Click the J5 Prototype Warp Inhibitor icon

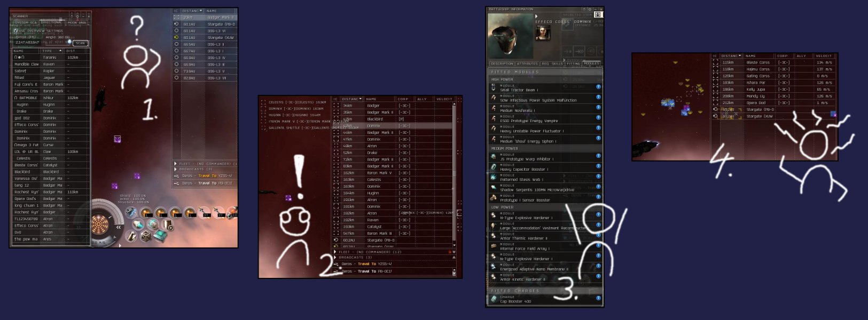pyautogui.click(x=494, y=156)
